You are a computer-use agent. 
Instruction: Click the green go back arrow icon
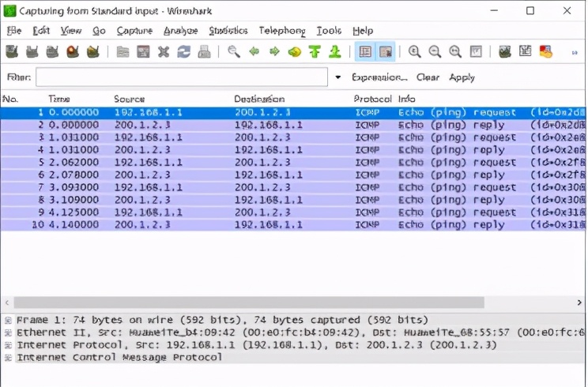[x=254, y=52]
